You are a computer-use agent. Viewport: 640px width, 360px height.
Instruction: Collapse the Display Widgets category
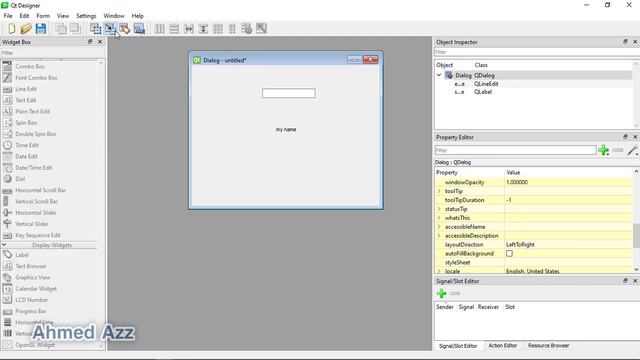point(4,245)
